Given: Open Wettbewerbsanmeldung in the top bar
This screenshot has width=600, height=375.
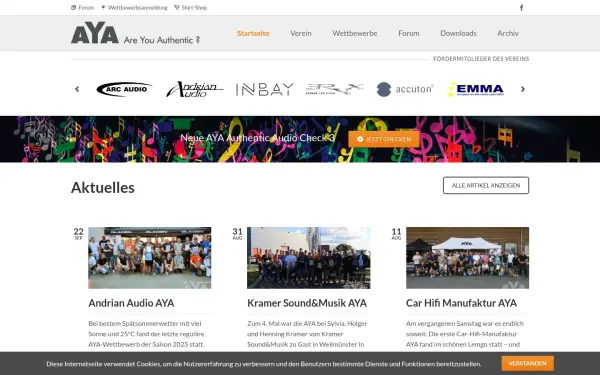Looking at the screenshot, I should (x=134, y=8).
